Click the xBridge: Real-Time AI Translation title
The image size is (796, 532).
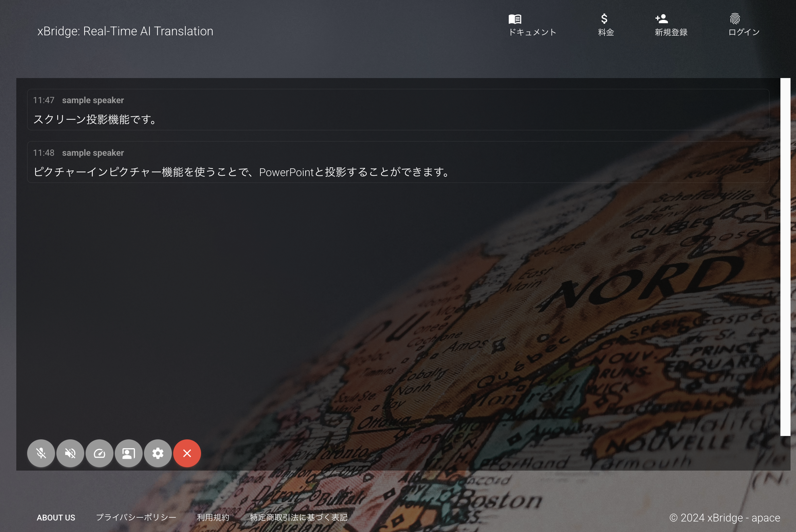click(x=125, y=31)
